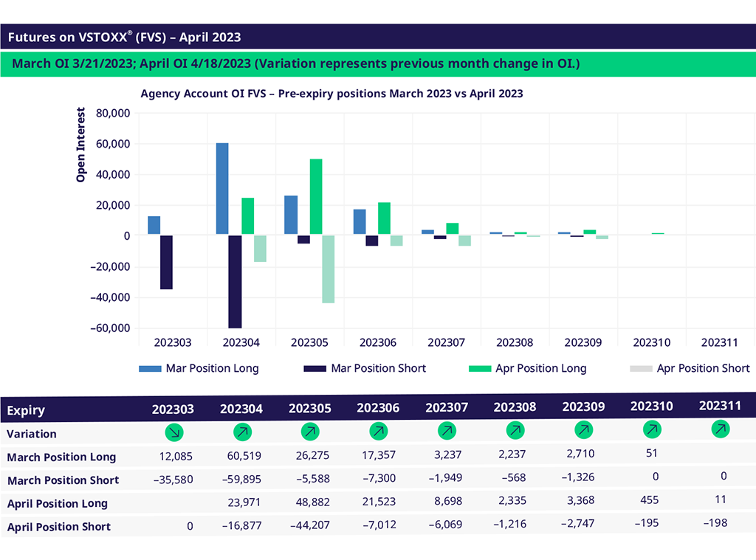Click the variation arrow under 202309
This screenshot has width=756, height=560.
tap(583, 429)
